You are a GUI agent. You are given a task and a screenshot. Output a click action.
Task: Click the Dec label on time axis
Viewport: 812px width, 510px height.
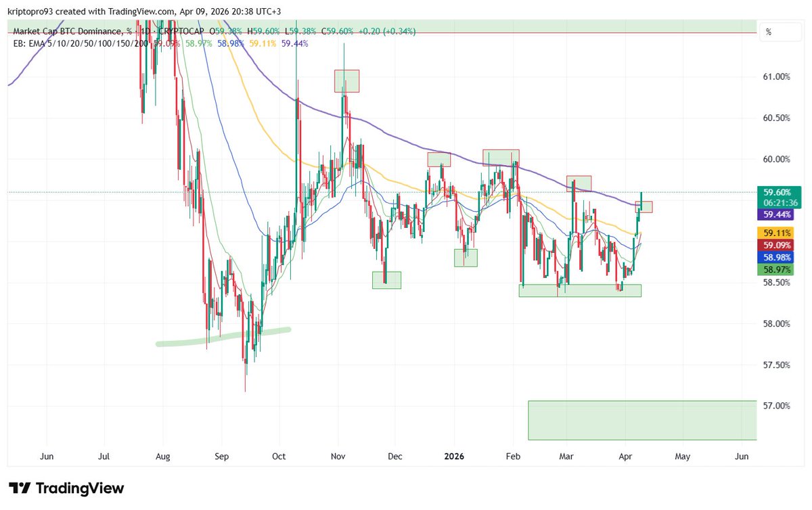(x=395, y=457)
